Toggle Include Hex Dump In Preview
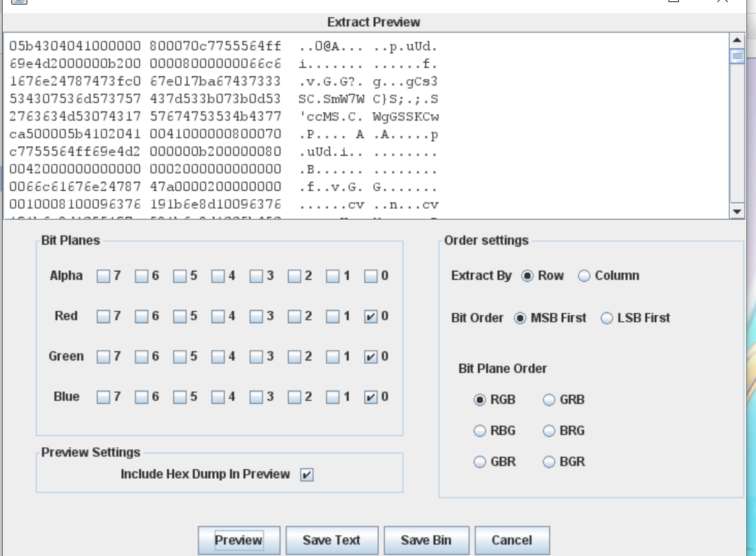Image resolution: width=756 pixels, height=556 pixels. pos(306,475)
